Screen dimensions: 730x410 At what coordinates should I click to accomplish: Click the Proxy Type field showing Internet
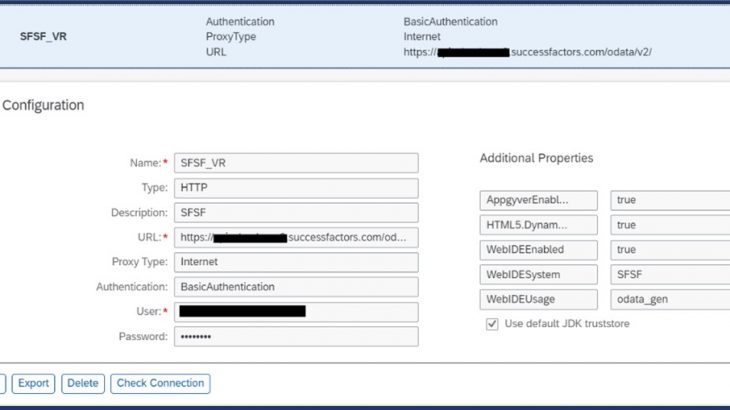pyautogui.click(x=296, y=262)
